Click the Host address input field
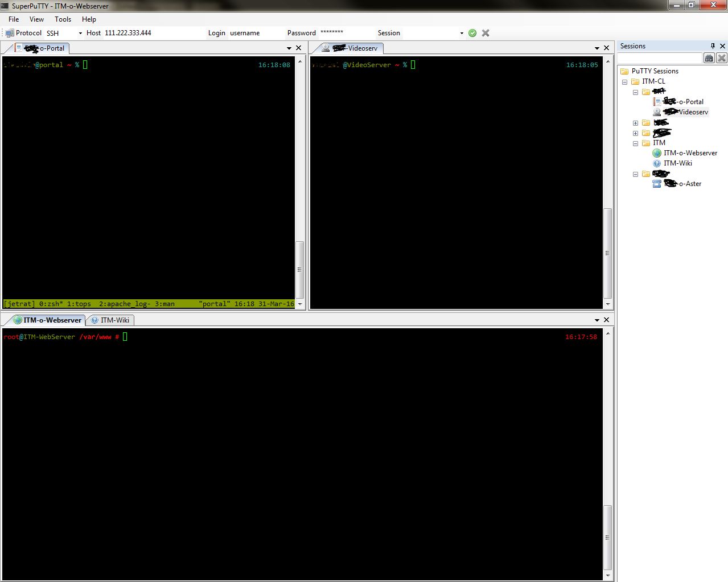The image size is (728, 582). (x=153, y=33)
